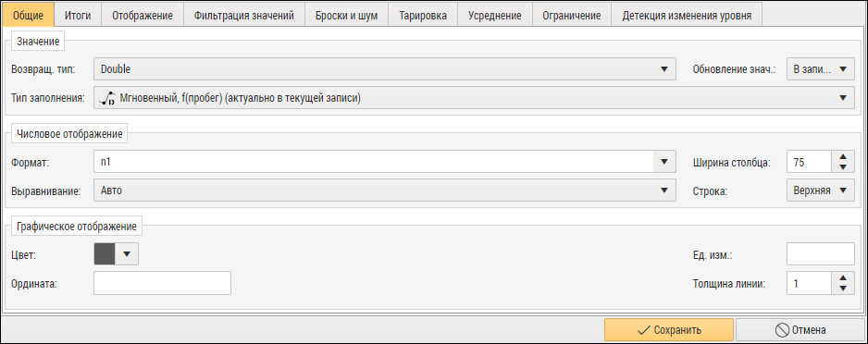Click the checkmark icon on Сохранить
Viewport: 868px width, 344px height.
(644, 330)
